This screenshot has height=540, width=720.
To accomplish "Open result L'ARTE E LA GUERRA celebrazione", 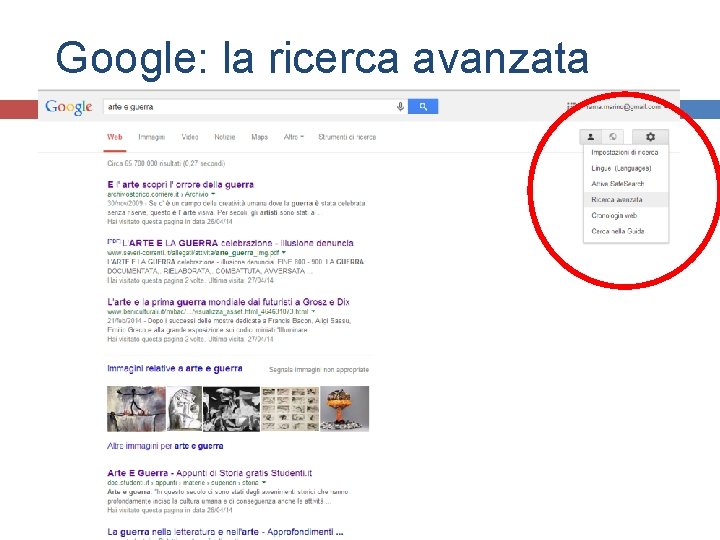I will pos(237,243).
